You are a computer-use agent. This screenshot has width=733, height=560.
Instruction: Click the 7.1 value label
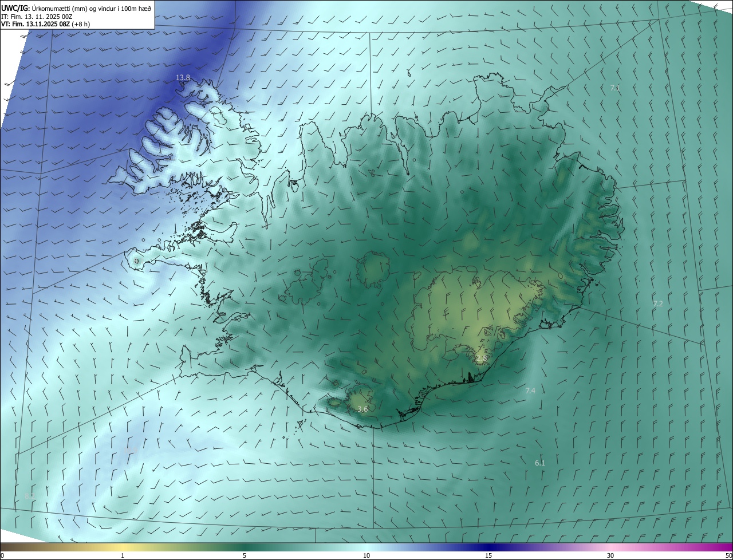click(x=615, y=88)
